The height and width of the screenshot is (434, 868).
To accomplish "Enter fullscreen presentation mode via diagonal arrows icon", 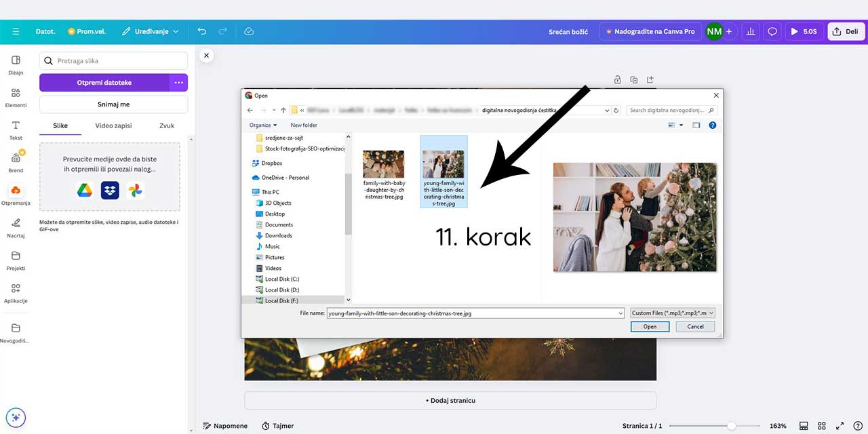I will [840, 426].
